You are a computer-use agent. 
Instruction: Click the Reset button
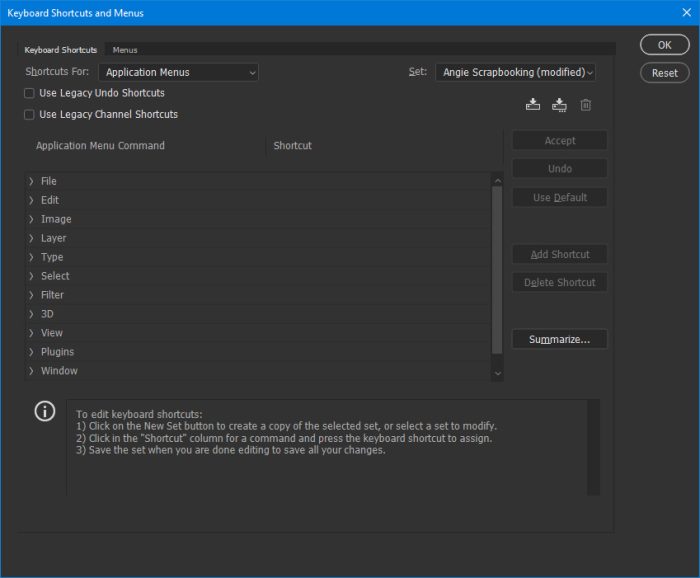click(665, 73)
